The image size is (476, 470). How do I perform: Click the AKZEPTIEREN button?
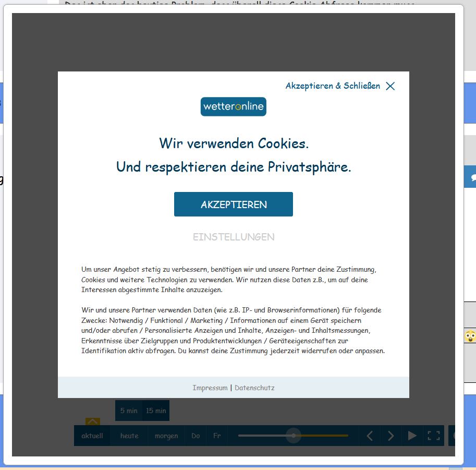(x=234, y=204)
